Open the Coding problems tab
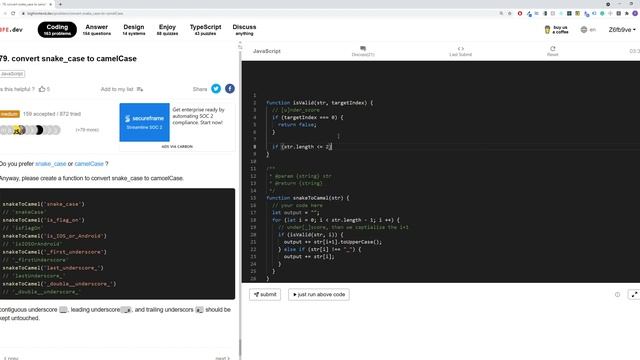 [57, 30]
